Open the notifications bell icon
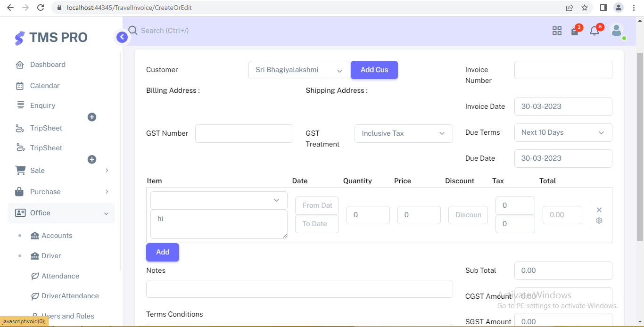Viewport: 644px width, 327px height. (x=594, y=31)
